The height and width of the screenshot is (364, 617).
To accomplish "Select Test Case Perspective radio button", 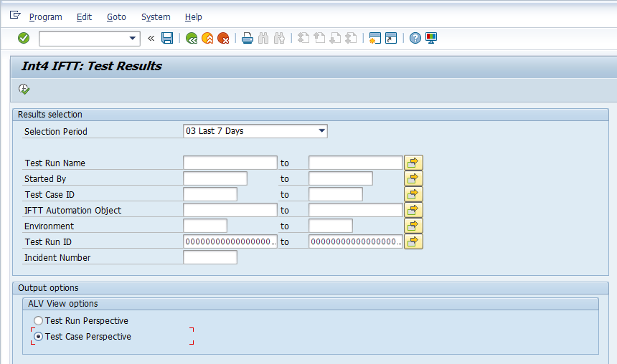I will pos(39,336).
